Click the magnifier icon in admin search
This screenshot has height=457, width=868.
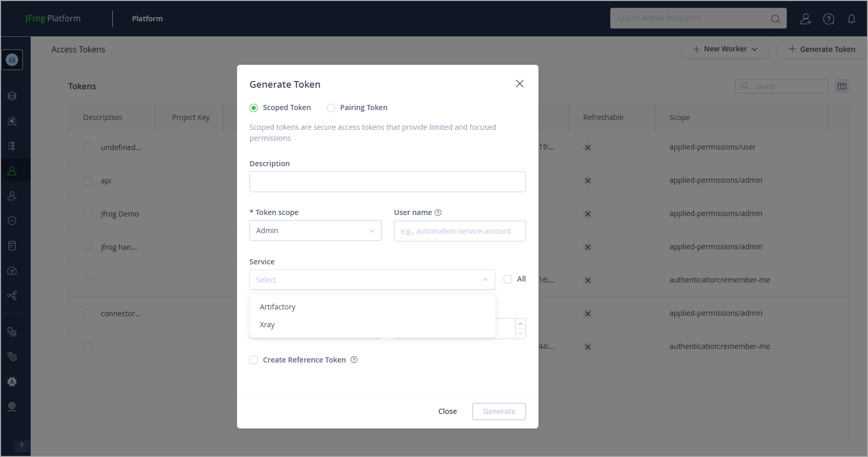775,19
